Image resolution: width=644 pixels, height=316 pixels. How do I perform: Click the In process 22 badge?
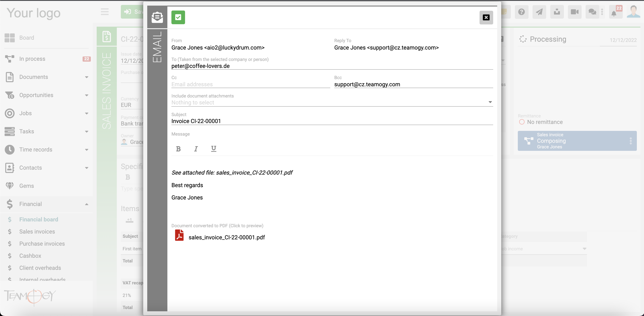coord(87,59)
